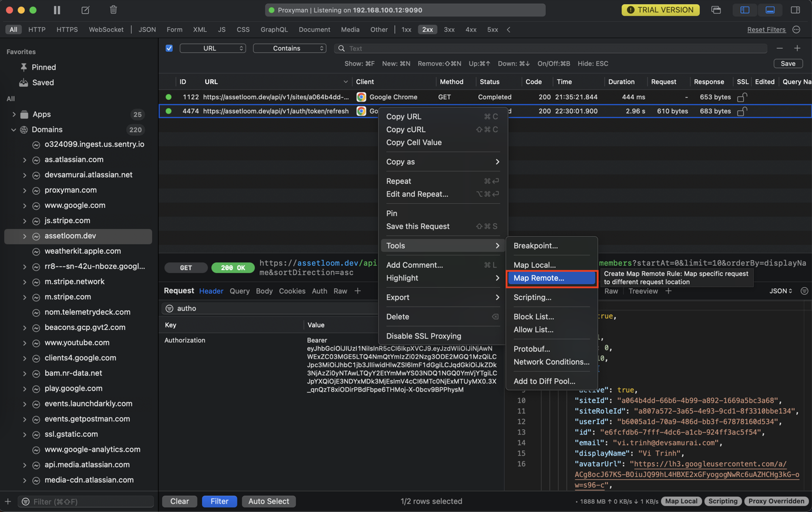Open the JSON format dropdown
812x512 pixels.
click(780, 291)
